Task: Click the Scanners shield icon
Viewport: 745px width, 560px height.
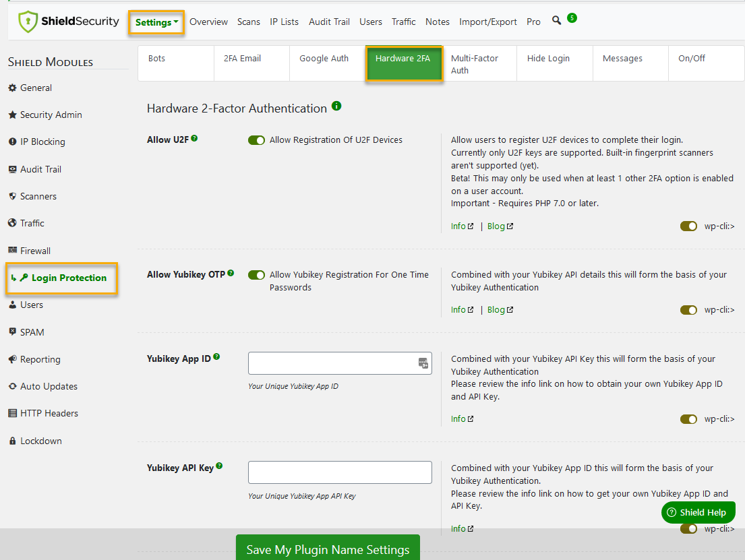Action: pyautogui.click(x=12, y=196)
